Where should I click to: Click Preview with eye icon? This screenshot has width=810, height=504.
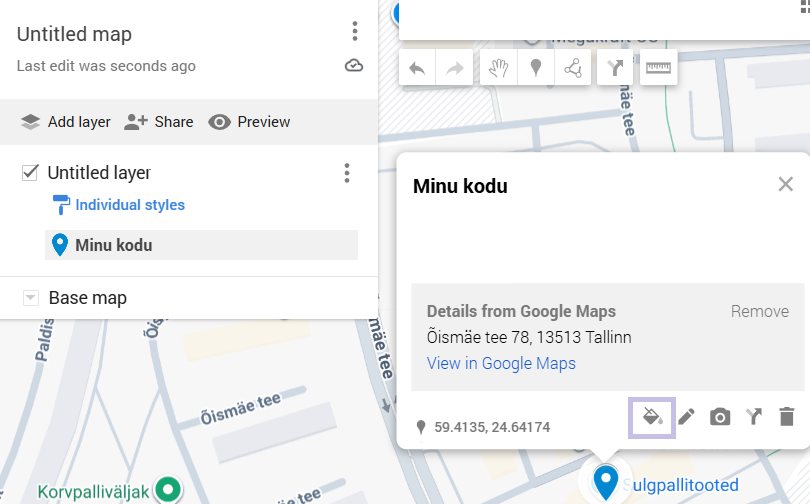point(249,122)
